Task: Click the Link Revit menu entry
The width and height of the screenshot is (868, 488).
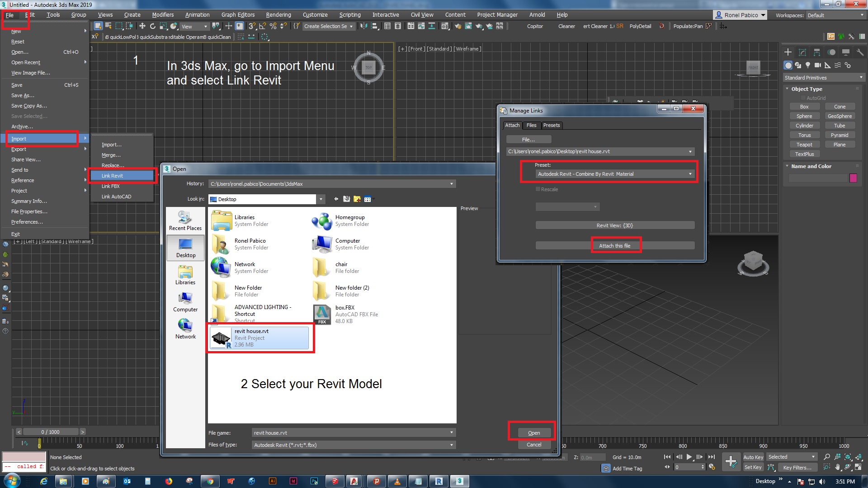Action: click(x=121, y=175)
